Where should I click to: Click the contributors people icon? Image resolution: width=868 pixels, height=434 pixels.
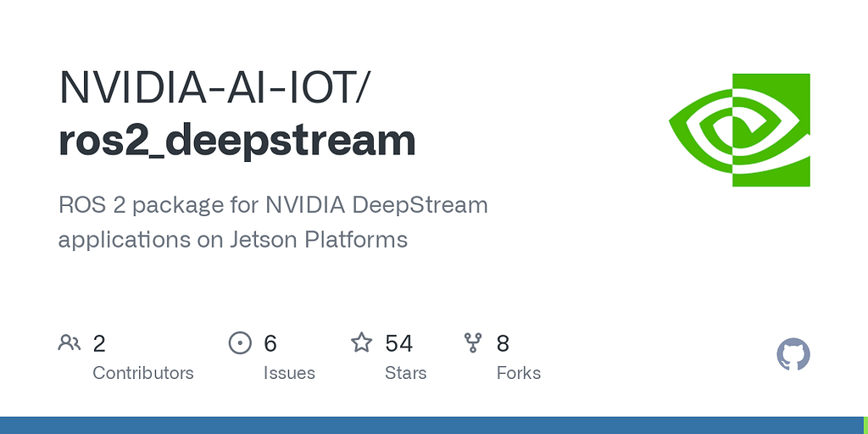coord(70,343)
